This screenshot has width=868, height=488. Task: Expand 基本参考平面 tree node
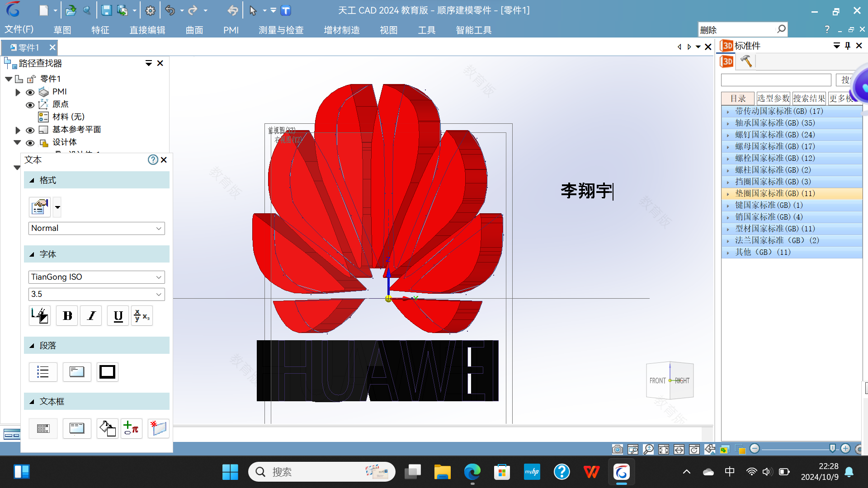(18, 130)
